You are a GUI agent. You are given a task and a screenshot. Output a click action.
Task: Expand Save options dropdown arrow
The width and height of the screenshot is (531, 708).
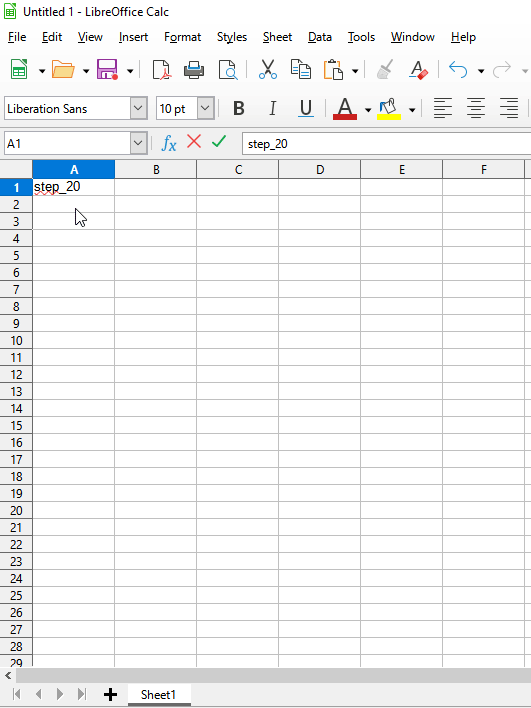pos(130,71)
